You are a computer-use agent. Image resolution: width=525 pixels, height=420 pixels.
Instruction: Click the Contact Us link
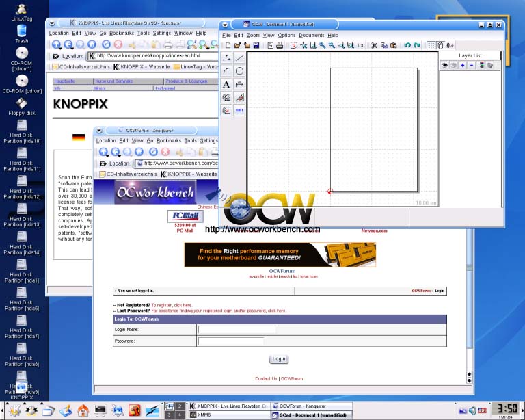(266, 378)
